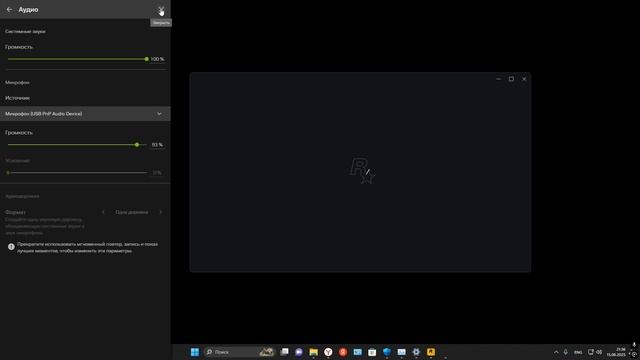Image resolution: width=640 pixels, height=360 pixels.
Task: Select previous audio track format
Action: (x=103, y=212)
